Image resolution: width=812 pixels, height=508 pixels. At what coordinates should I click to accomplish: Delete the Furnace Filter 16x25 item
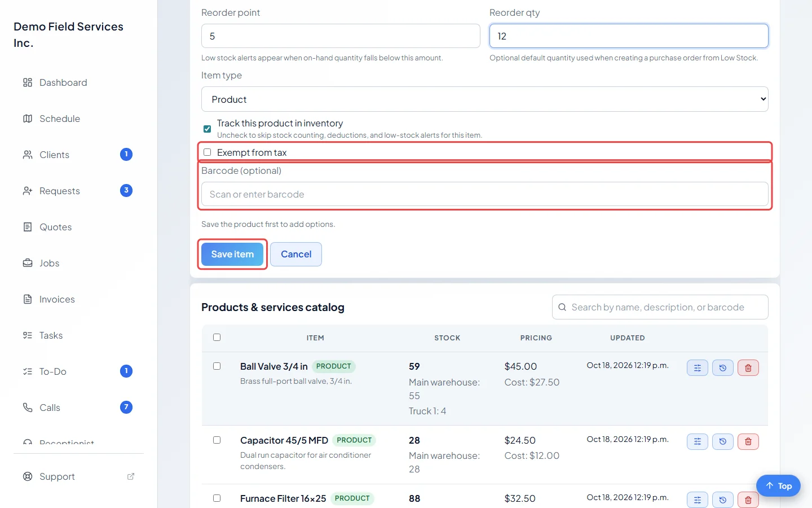click(748, 500)
